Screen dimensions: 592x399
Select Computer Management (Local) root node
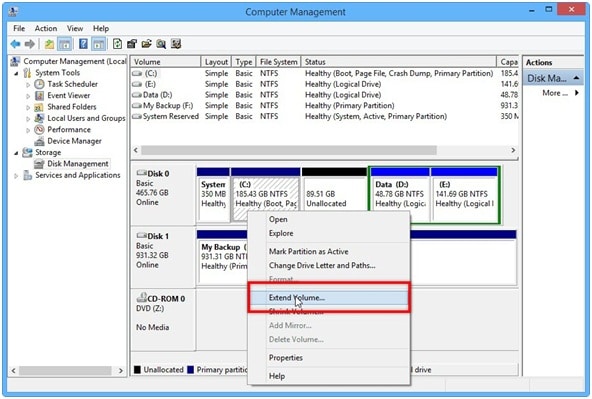click(x=75, y=61)
